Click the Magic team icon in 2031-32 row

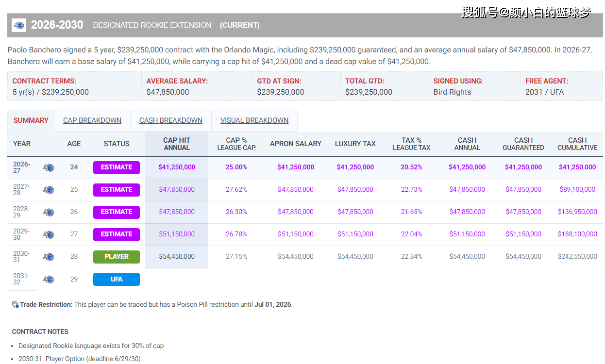pyautogui.click(x=49, y=279)
